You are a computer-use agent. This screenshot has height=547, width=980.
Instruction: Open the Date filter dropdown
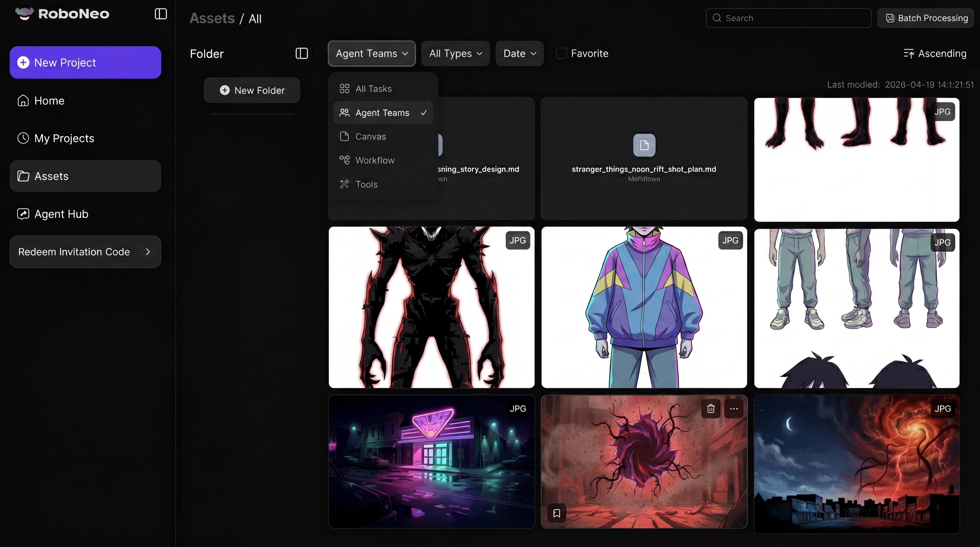(x=519, y=53)
